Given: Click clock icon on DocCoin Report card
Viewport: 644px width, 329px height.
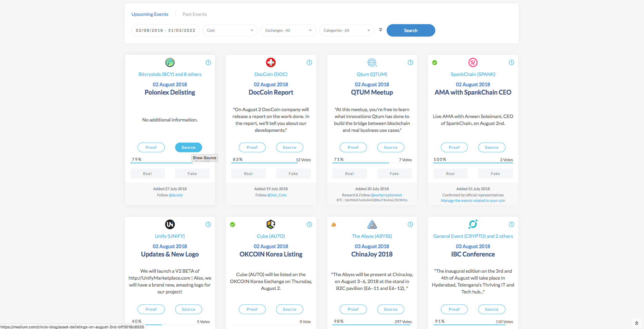Looking at the screenshot, I should coord(309,62).
